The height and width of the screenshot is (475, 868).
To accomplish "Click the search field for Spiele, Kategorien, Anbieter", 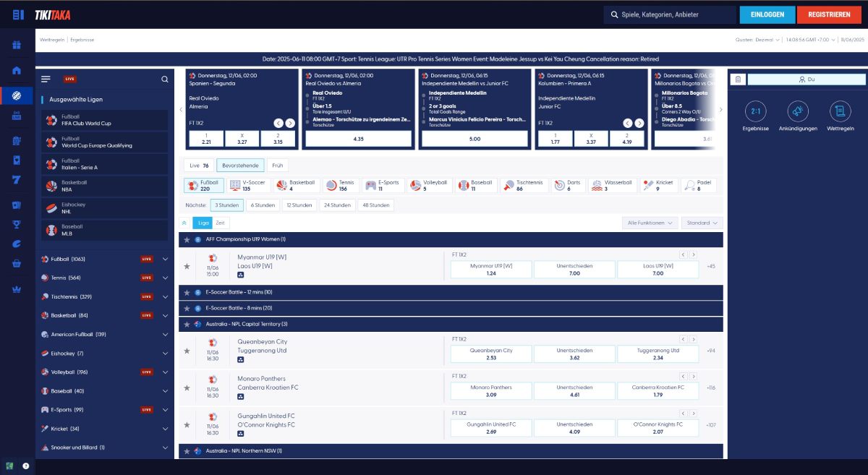I will pos(673,14).
